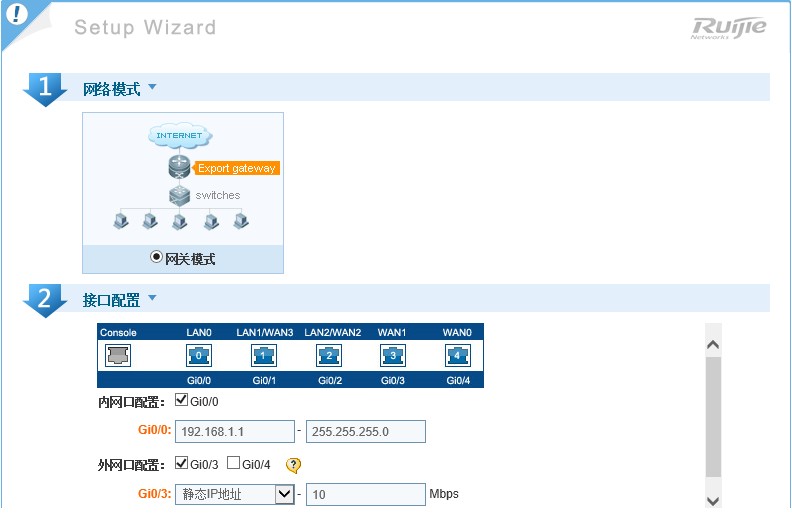Click the LAN1/WAN3 column header
792x520 pixels.
tap(265, 333)
